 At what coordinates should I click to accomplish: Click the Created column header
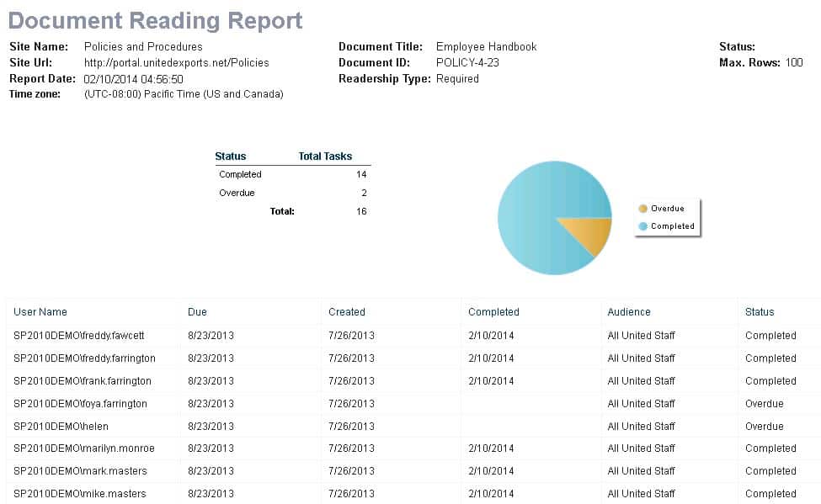[x=346, y=311]
